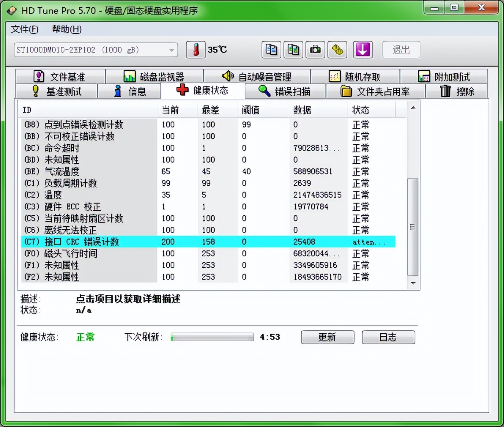
Task: Select the (C7) 接口 CRC 错误计数 row
Action: point(208,242)
